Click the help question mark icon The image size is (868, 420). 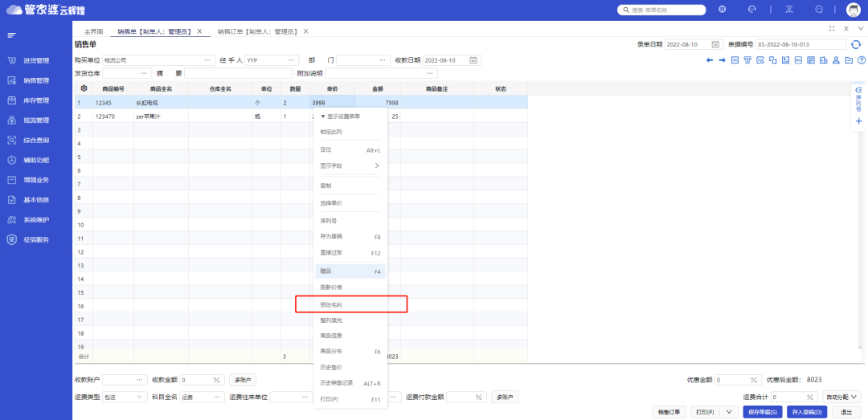862,60
